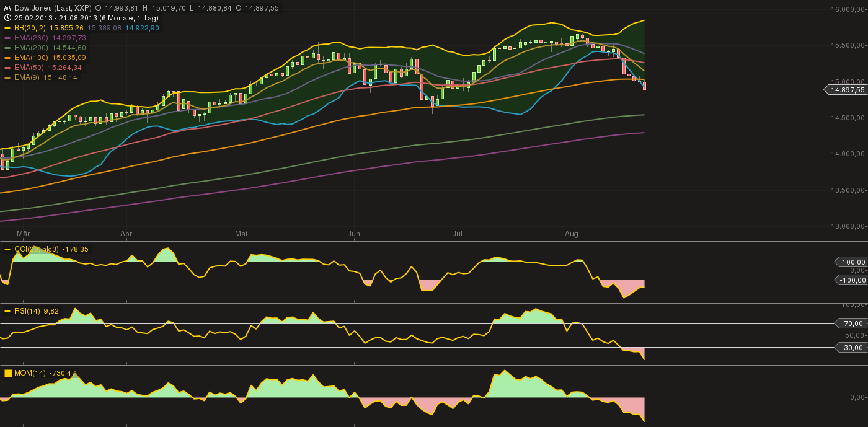This screenshot has height=427, width=868.
Task: Click the current price tag 14.897,55
Action: (846, 90)
